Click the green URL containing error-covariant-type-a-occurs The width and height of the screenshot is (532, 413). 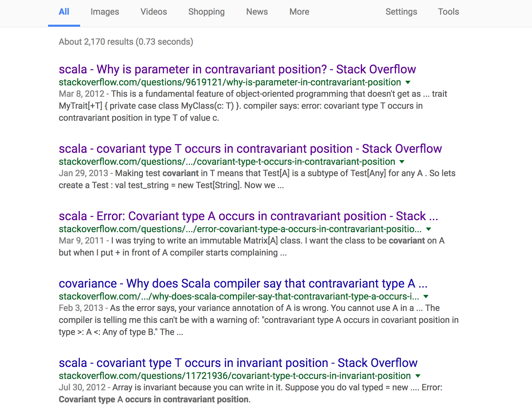pos(240,229)
